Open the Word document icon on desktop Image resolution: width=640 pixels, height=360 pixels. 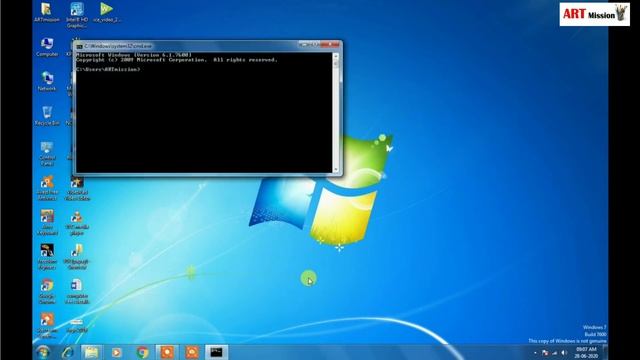tap(77, 291)
